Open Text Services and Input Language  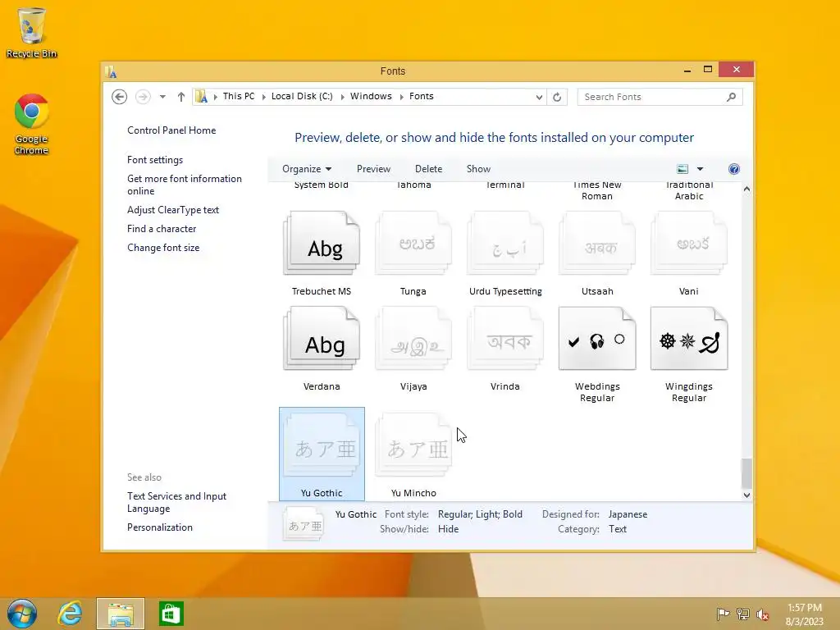tap(177, 503)
